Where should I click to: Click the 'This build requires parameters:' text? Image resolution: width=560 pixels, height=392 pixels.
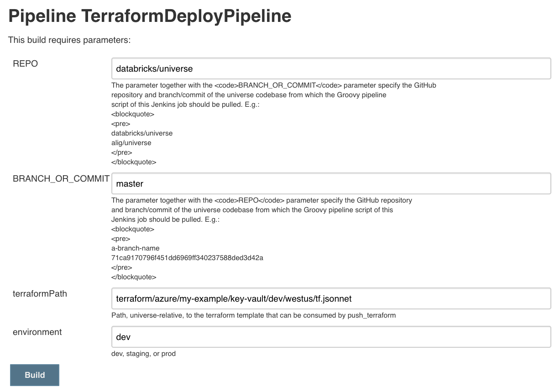coord(69,40)
